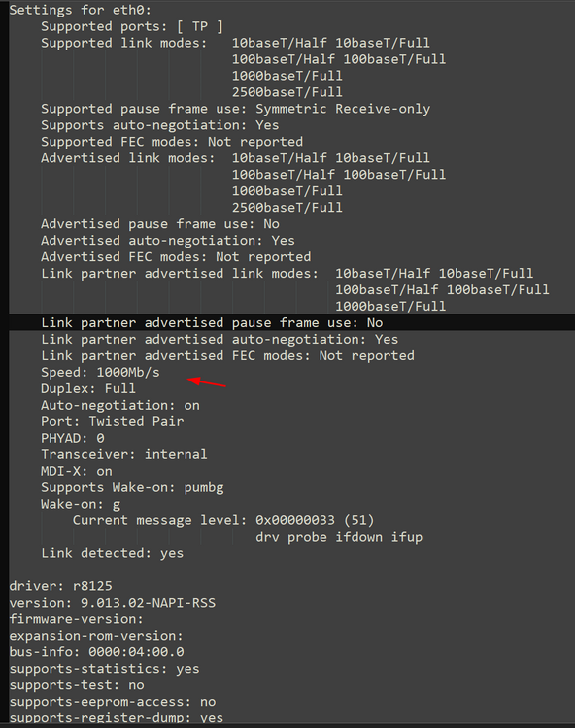Image resolution: width=575 pixels, height=728 pixels.
Task: Click the 'Settings for eth0:' line
Action: 80,10
